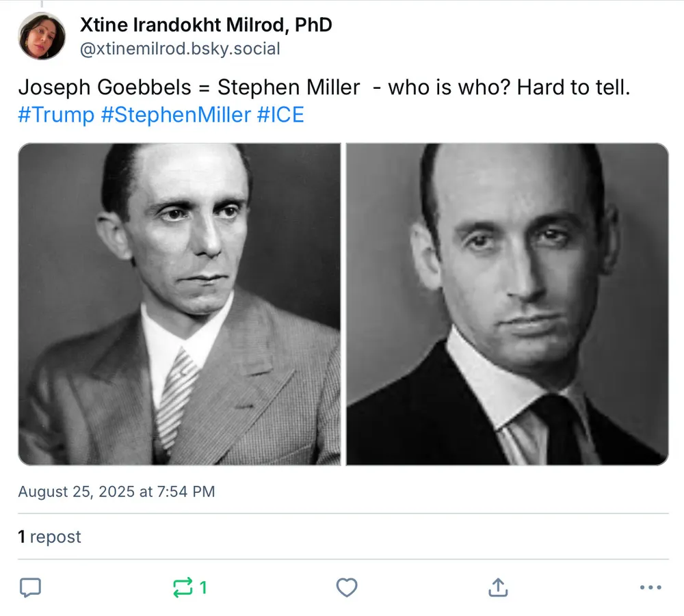Click the word "repost" under the timestamp
The height and width of the screenshot is (616, 684).
point(55,537)
